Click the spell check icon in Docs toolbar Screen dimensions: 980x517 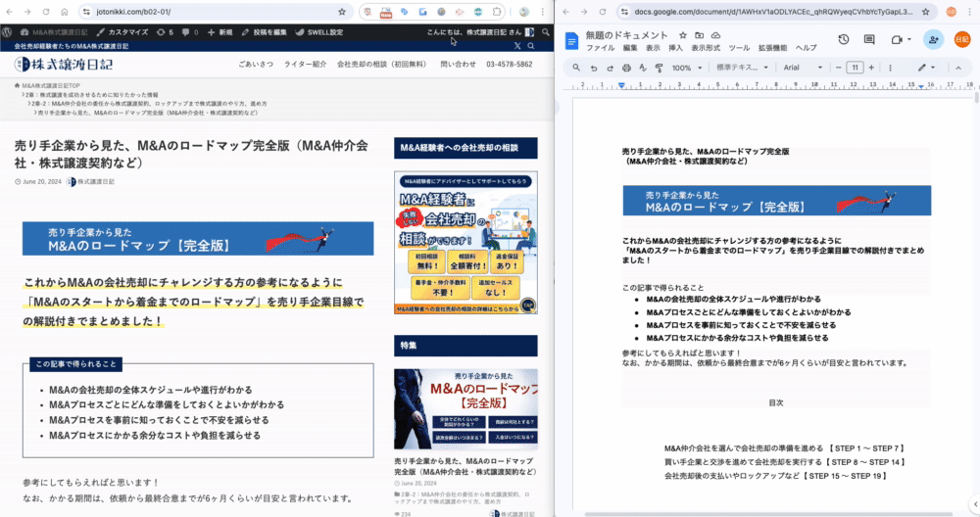tap(643, 68)
